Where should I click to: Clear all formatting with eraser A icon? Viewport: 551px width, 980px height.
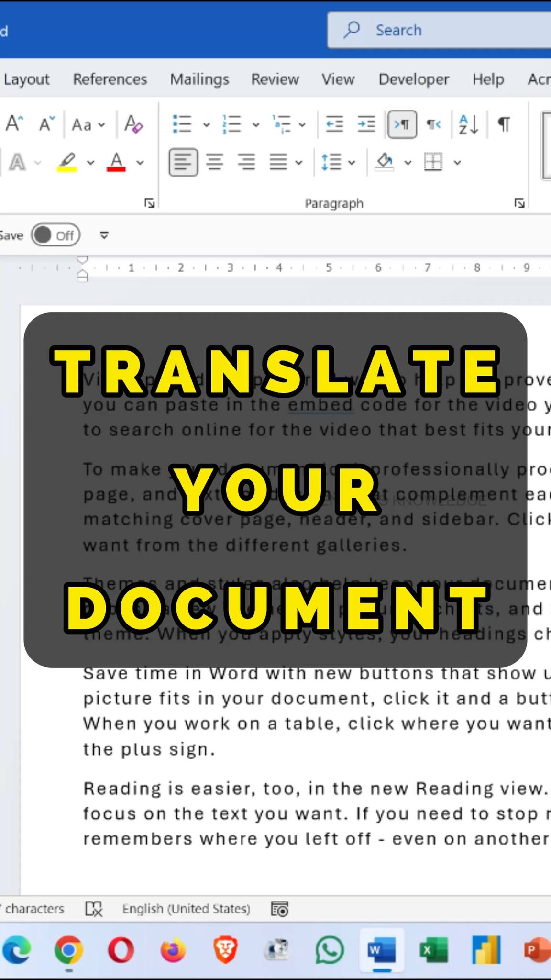(x=133, y=124)
